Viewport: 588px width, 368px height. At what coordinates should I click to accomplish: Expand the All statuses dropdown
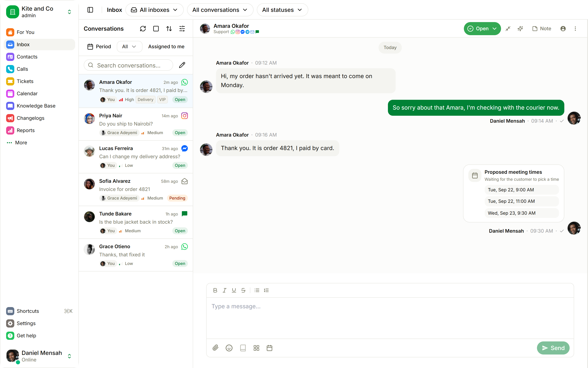[282, 10]
